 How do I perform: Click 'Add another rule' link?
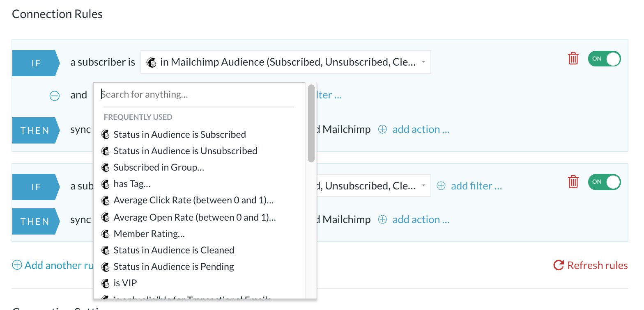[60, 265]
